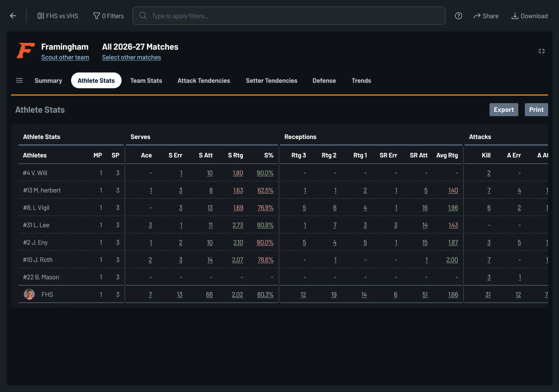The width and height of the screenshot is (559, 392).
Task: Open the 90.0% serve percentage for V. Will
Action: click(265, 173)
